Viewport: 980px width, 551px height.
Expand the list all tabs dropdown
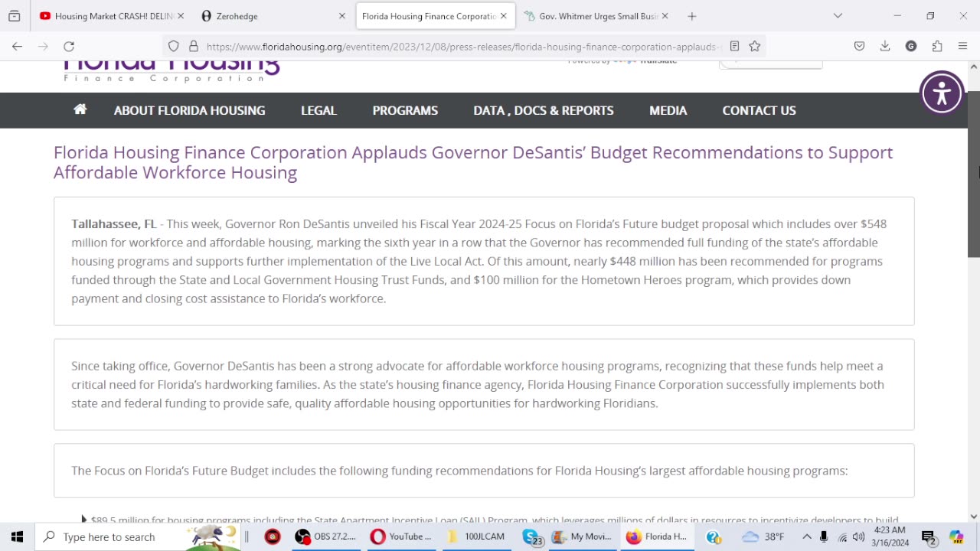(x=838, y=16)
